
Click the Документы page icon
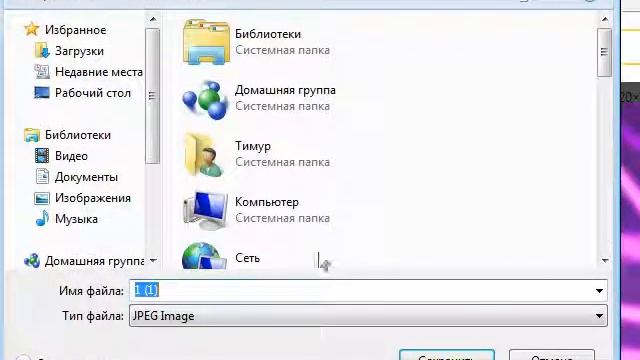pyautogui.click(x=42, y=177)
